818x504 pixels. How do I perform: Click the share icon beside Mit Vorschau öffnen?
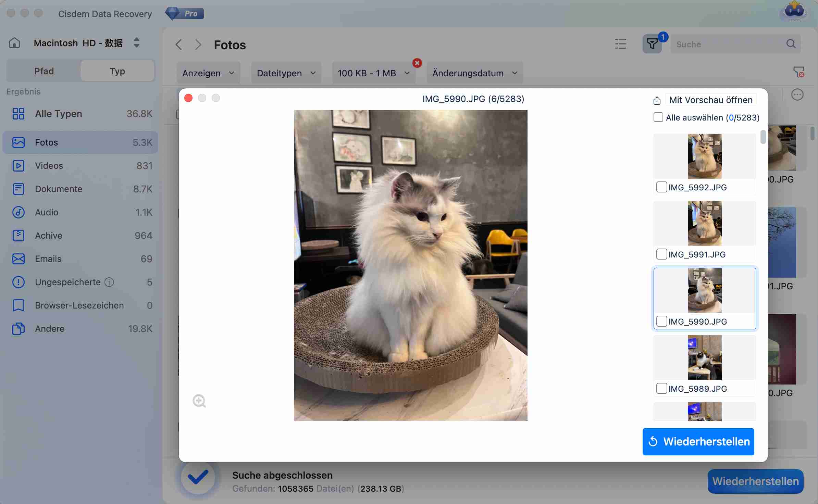[x=657, y=100]
